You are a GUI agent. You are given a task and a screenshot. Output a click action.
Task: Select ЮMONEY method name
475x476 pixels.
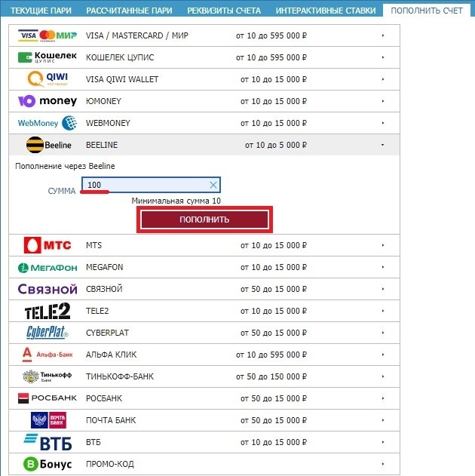coord(103,101)
